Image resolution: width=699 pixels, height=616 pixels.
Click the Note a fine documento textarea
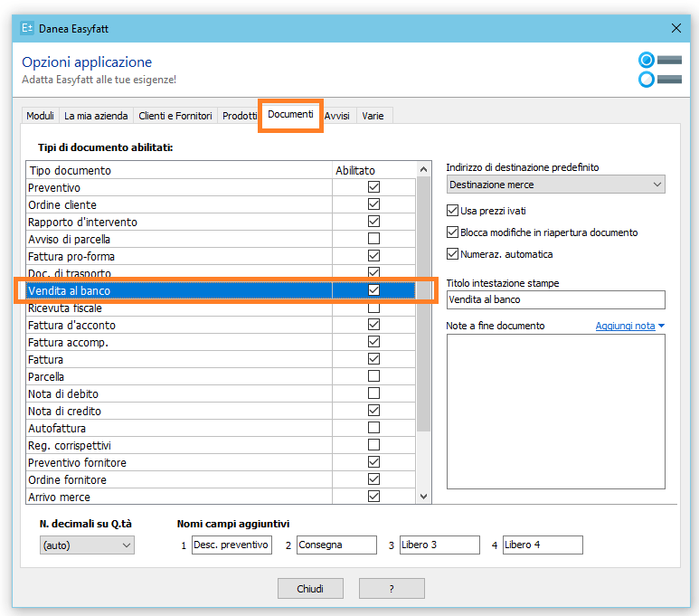point(555,412)
